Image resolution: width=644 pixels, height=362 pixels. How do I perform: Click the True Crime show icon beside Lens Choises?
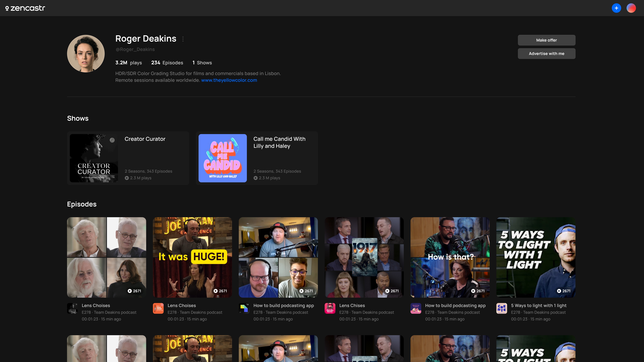(x=158, y=308)
